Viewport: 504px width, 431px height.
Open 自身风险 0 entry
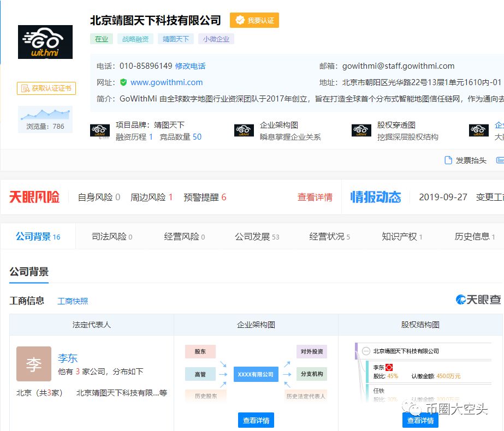click(x=99, y=197)
